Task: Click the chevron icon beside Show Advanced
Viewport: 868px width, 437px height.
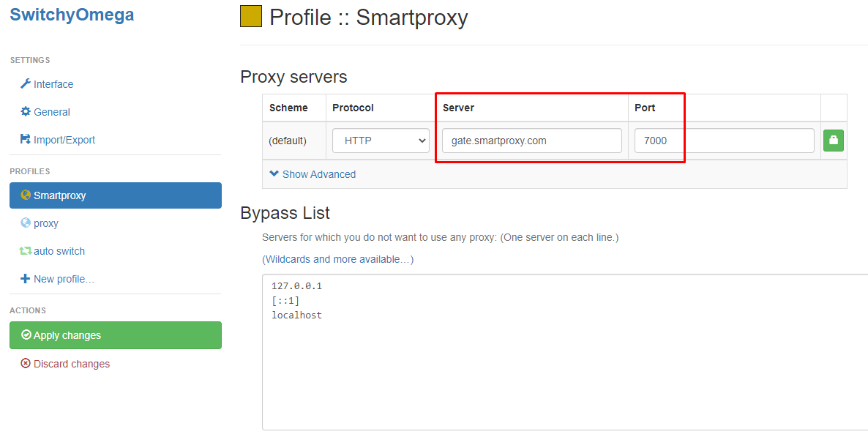Action: click(x=274, y=174)
